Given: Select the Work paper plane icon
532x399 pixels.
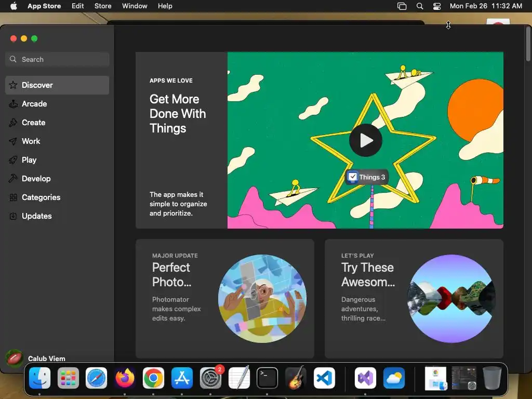Looking at the screenshot, I should click(13, 141).
